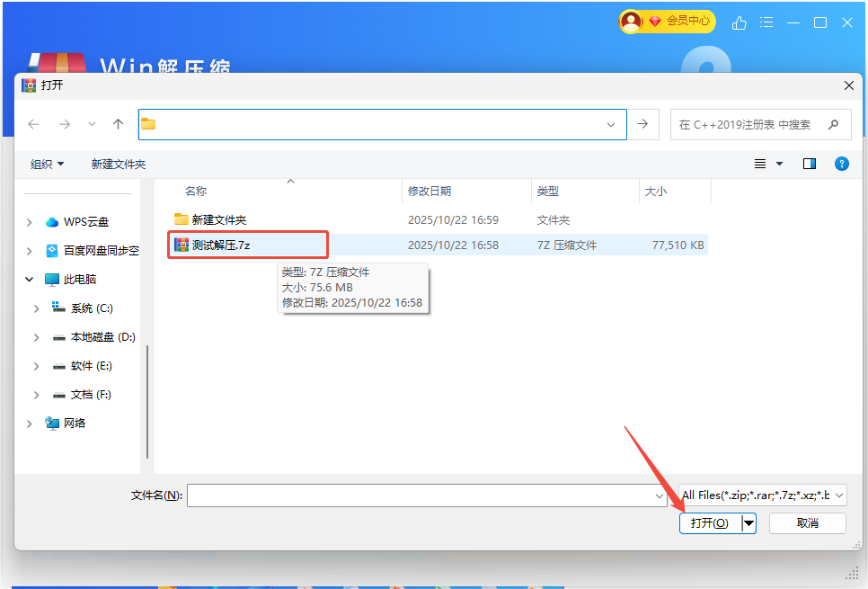Click the 会员中心 membership badge
This screenshot has width=868, height=589.
tap(667, 21)
